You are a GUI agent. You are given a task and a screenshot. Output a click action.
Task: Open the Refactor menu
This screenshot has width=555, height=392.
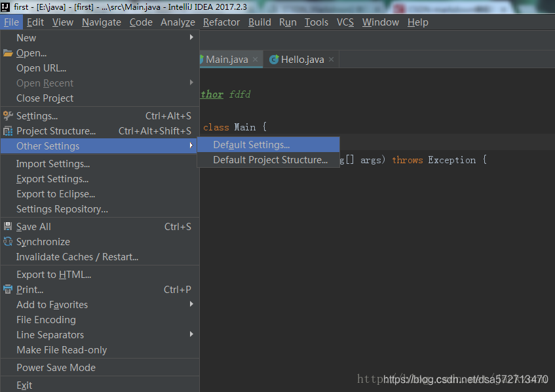[221, 22]
